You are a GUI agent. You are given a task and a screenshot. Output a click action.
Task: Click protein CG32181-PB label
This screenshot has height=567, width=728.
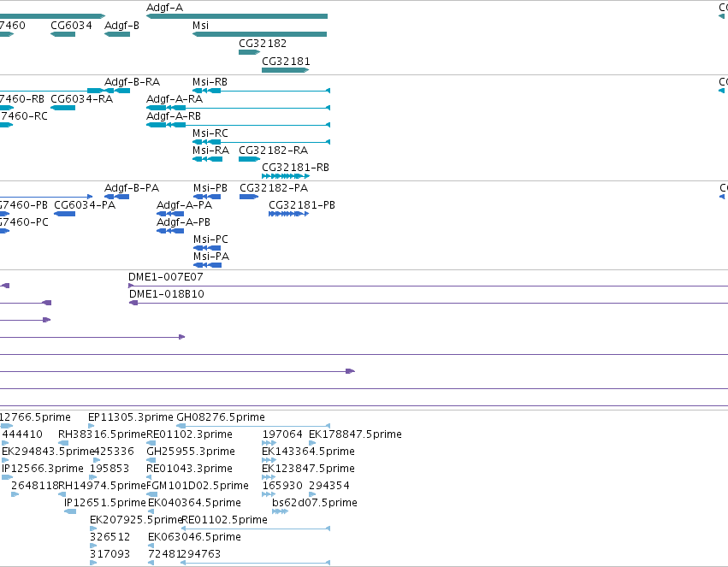point(302,205)
